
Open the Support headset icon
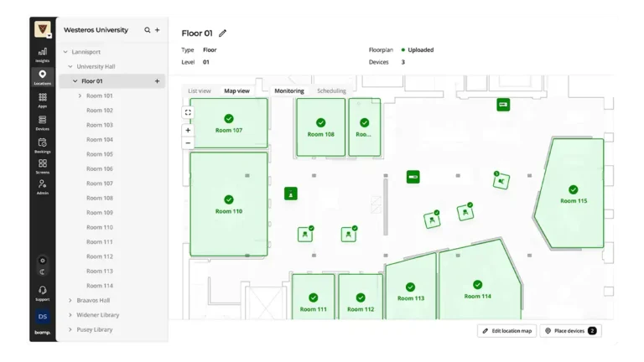[42, 292]
